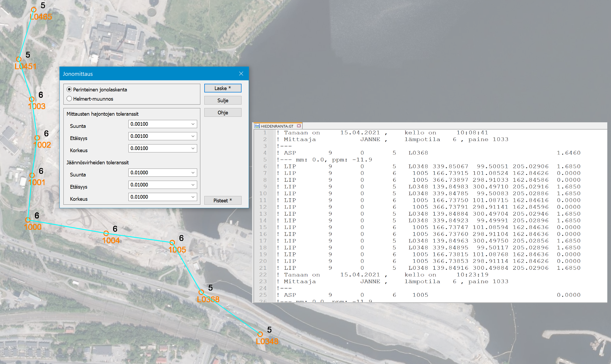Select station marker 1003 on map

[32, 99]
